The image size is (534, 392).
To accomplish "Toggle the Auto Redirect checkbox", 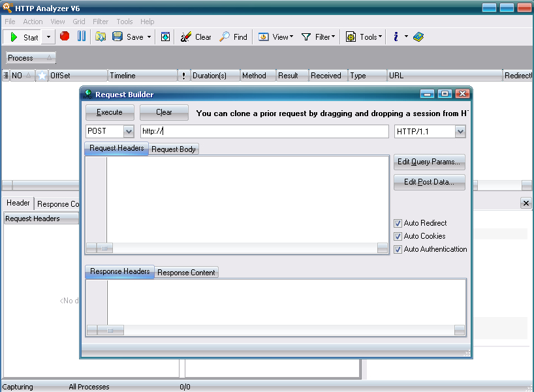I will coord(398,223).
